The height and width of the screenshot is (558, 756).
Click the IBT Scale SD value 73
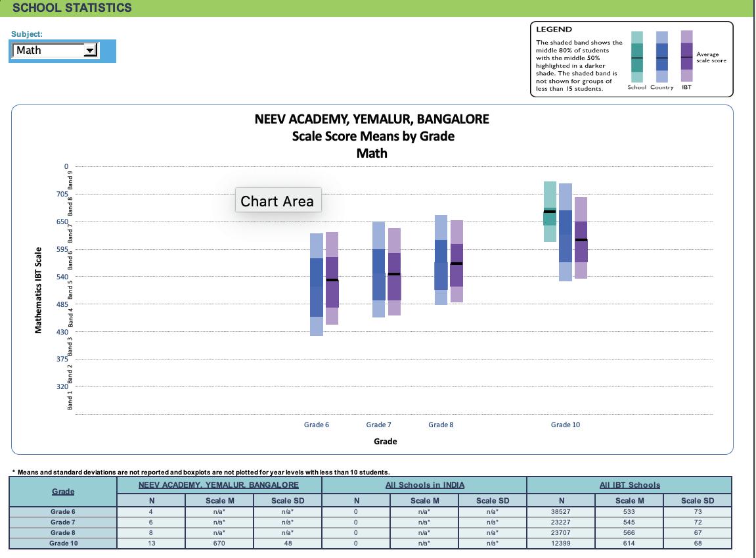[x=698, y=512]
